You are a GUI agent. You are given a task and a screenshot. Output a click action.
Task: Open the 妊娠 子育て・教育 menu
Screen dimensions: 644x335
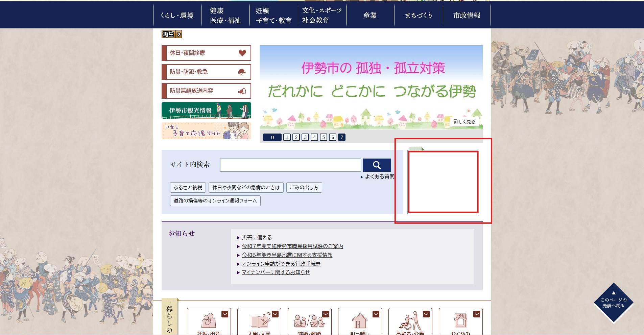pos(274,15)
